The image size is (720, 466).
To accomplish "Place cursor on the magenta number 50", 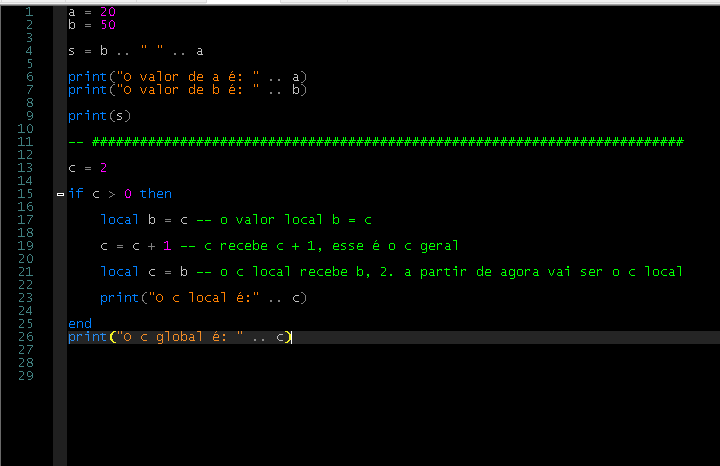I will point(108,24).
